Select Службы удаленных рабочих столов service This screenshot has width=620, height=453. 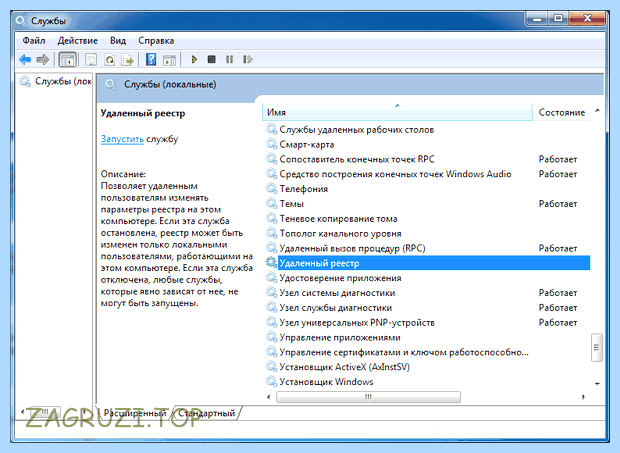coord(357,130)
